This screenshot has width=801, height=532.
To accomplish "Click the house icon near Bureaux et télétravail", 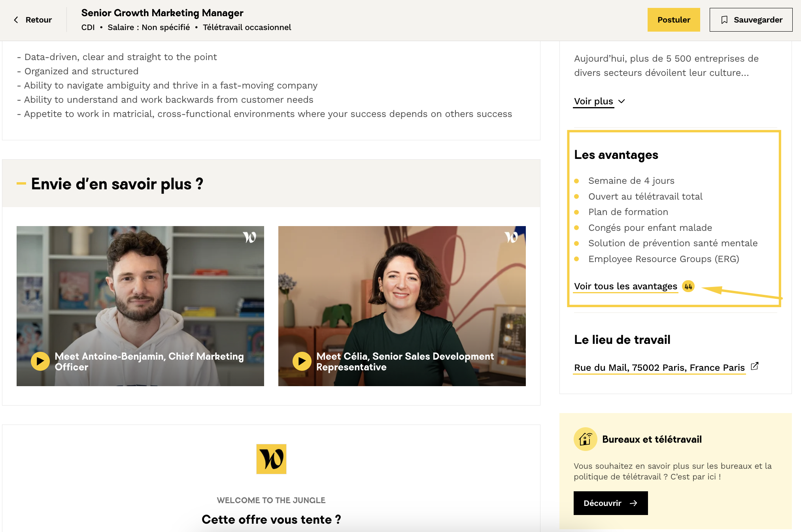I will 586,439.
